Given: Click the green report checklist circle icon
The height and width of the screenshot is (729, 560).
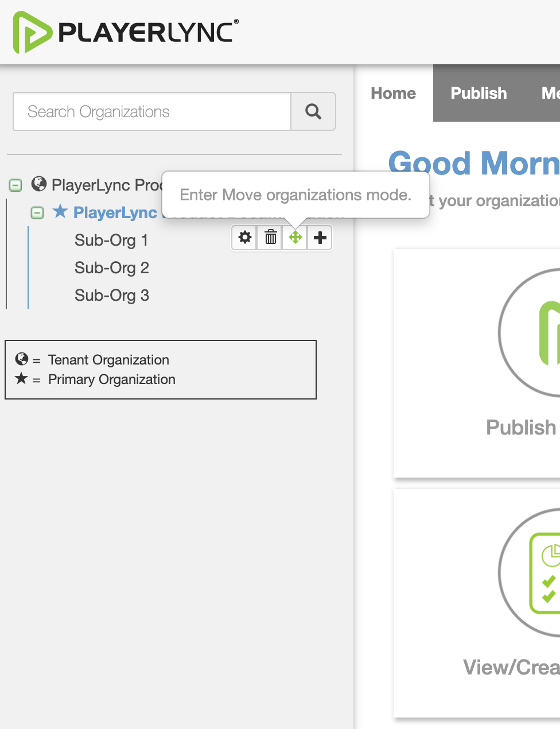Looking at the screenshot, I should pos(539,573).
